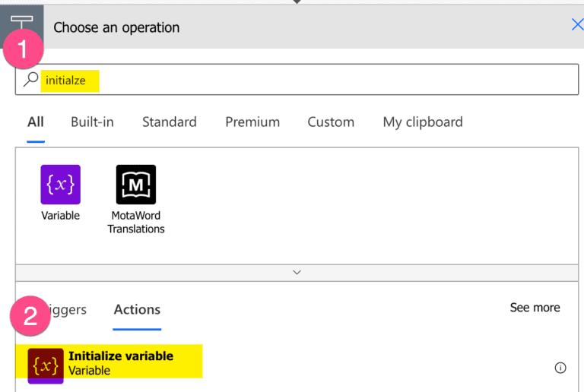The width and height of the screenshot is (584, 392).
Task: Select the Standard connectors tab
Action: click(x=169, y=122)
